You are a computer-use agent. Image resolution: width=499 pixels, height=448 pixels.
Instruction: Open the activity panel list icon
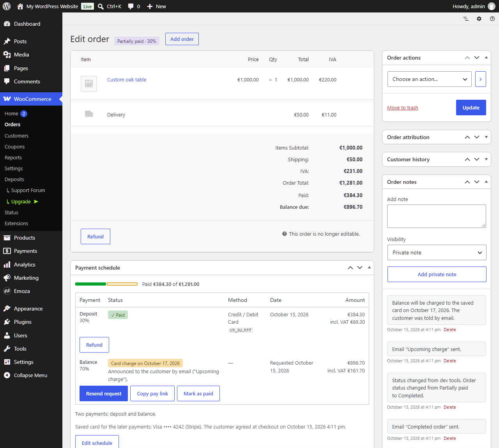(x=466, y=19)
